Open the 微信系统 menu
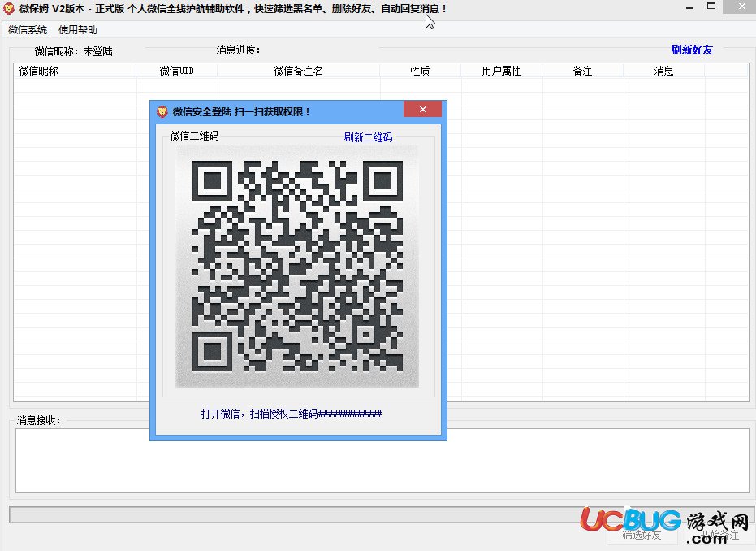Screen dimensions: 756x551 [x=28, y=30]
